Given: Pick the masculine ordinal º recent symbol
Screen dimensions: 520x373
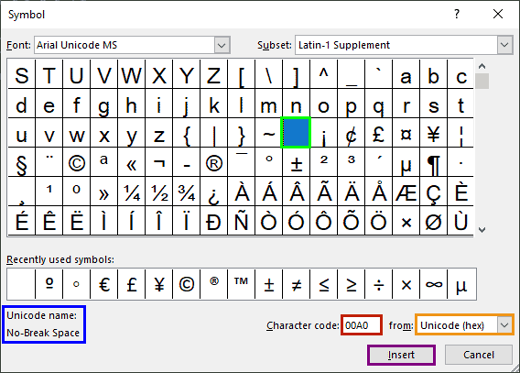Looking at the screenshot, I should tap(49, 284).
